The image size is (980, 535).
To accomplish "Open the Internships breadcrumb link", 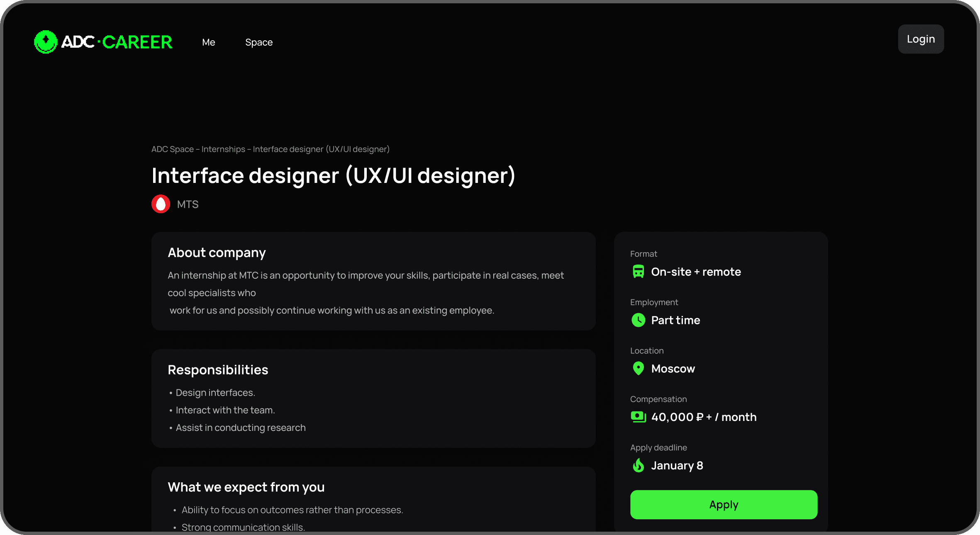I will (x=223, y=149).
